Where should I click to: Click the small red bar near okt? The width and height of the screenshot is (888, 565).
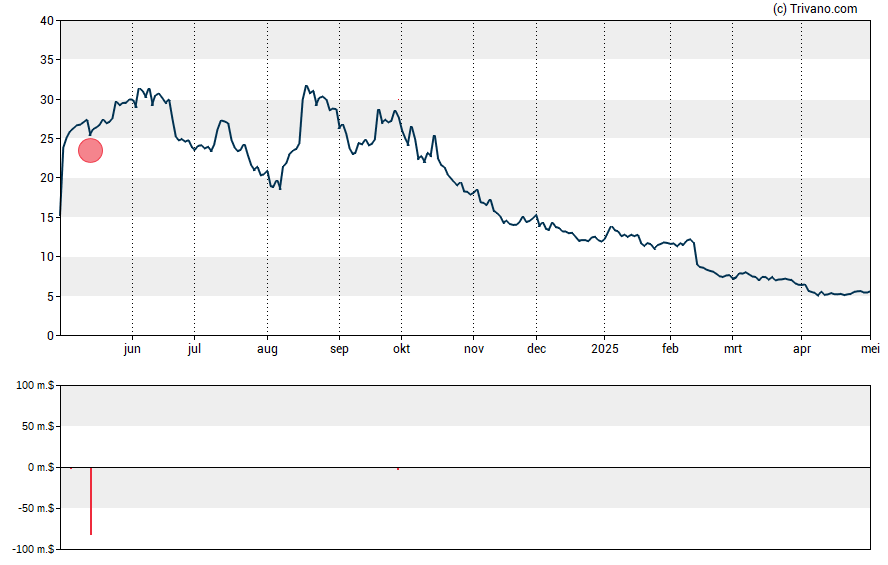pos(398,469)
